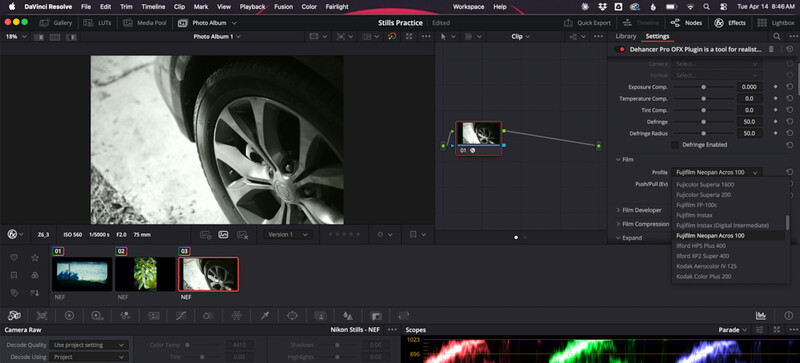Image resolution: width=800 pixels, height=363 pixels.
Task: Open the RGB Mixer palette icon
Action: coord(126,316)
